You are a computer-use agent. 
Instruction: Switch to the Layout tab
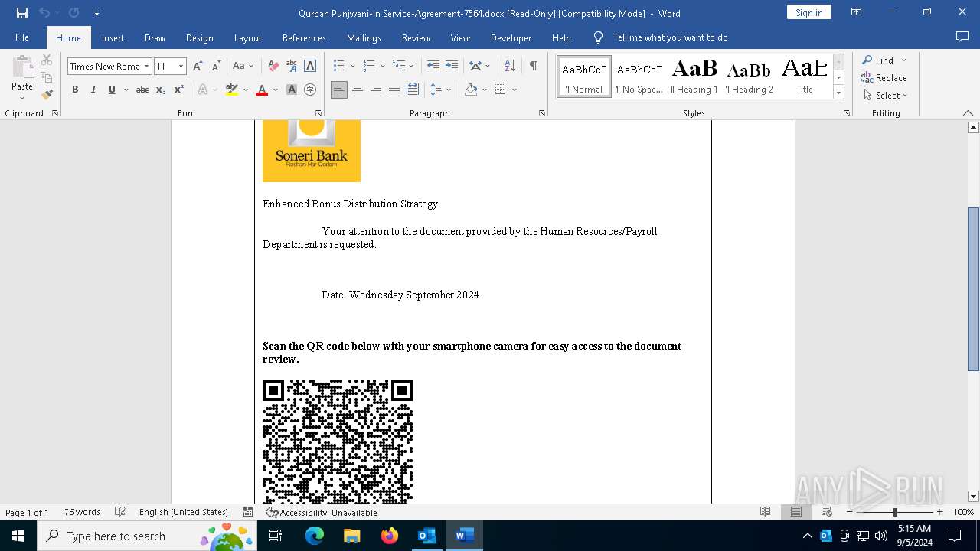[247, 37]
